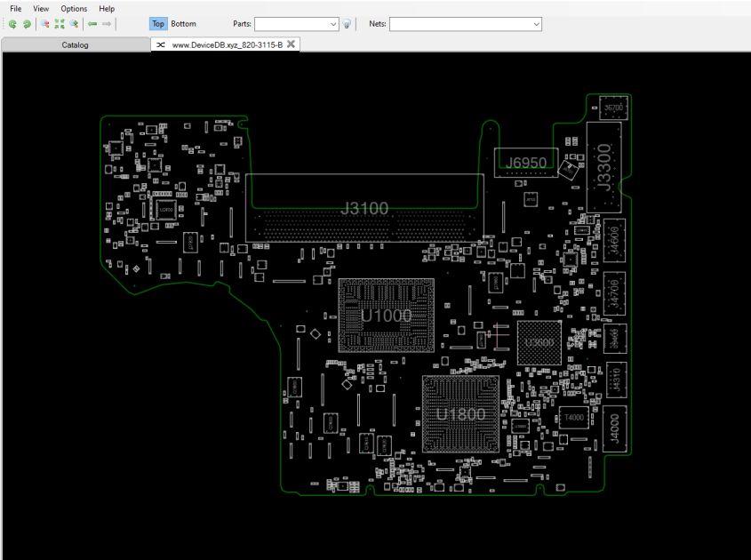
Task: Select the U1800 chip on board
Action: click(460, 414)
